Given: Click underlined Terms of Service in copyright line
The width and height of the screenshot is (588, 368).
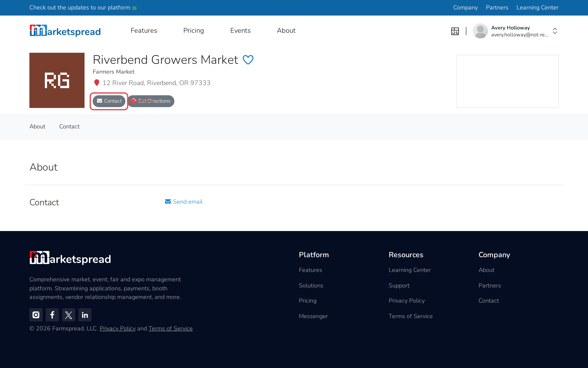Looking at the screenshot, I should pyautogui.click(x=170, y=328).
